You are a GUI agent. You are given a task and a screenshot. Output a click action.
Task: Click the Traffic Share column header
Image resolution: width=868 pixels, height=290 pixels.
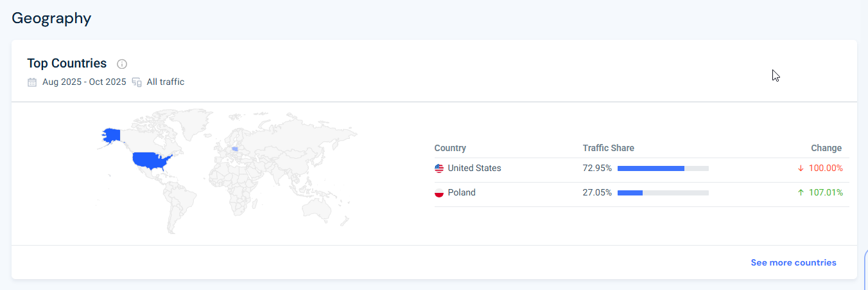coord(608,148)
